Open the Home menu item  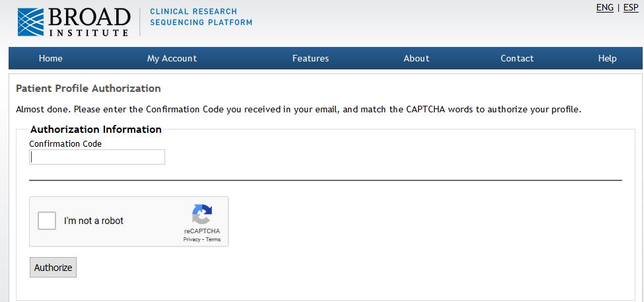tap(50, 58)
